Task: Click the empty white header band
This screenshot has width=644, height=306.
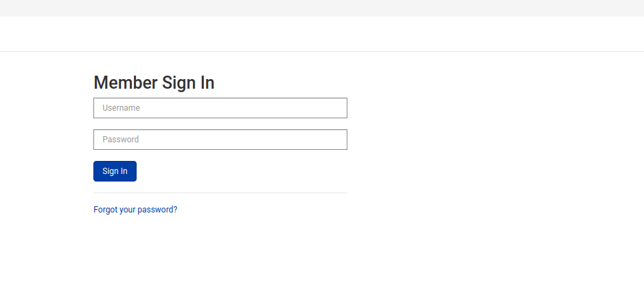Action: tap(322, 34)
